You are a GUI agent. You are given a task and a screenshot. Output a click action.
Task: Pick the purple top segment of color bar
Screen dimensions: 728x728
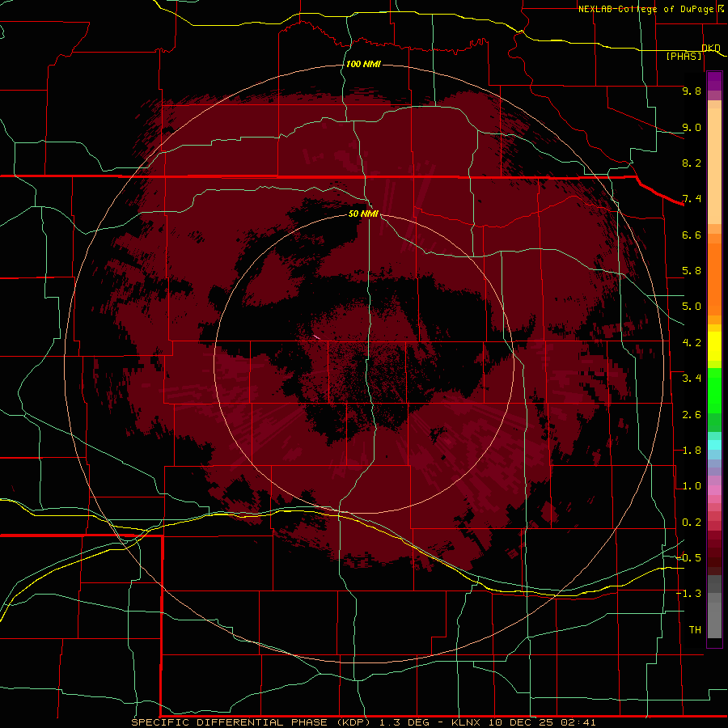click(x=714, y=81)
